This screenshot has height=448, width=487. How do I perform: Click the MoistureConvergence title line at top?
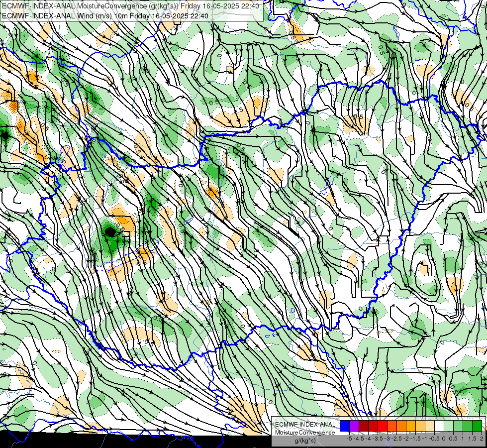pos(131,6)
